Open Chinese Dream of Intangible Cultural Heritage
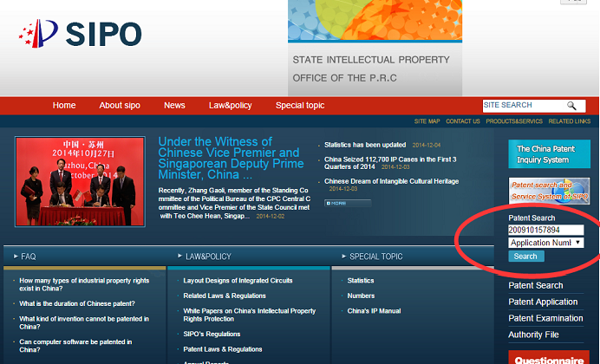The width and height of the screenshot is (600, 364). point(391,181)
